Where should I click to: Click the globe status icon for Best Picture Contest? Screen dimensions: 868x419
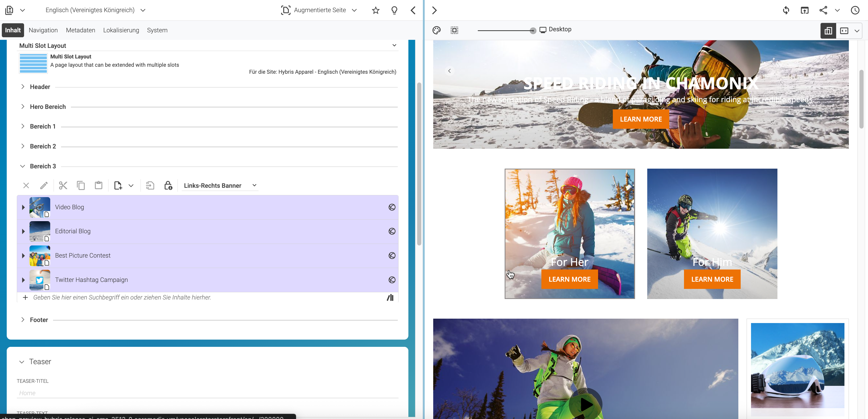coord(392,255)
